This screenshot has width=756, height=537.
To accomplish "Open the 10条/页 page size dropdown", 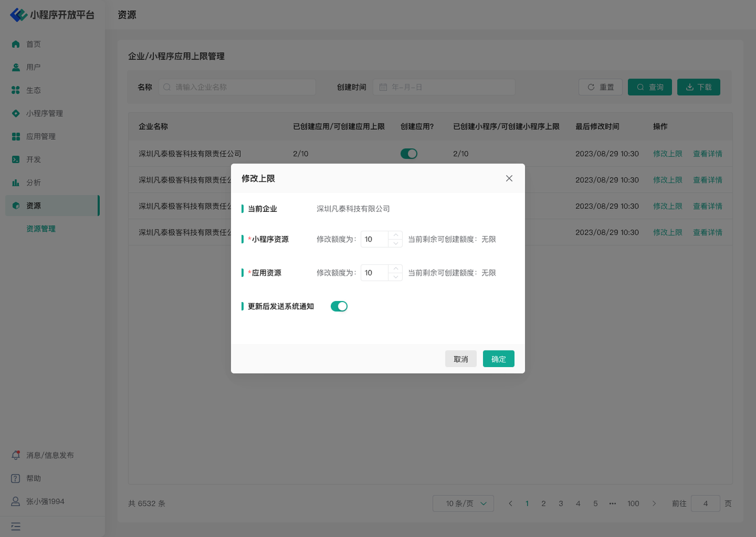I will 463,503.
